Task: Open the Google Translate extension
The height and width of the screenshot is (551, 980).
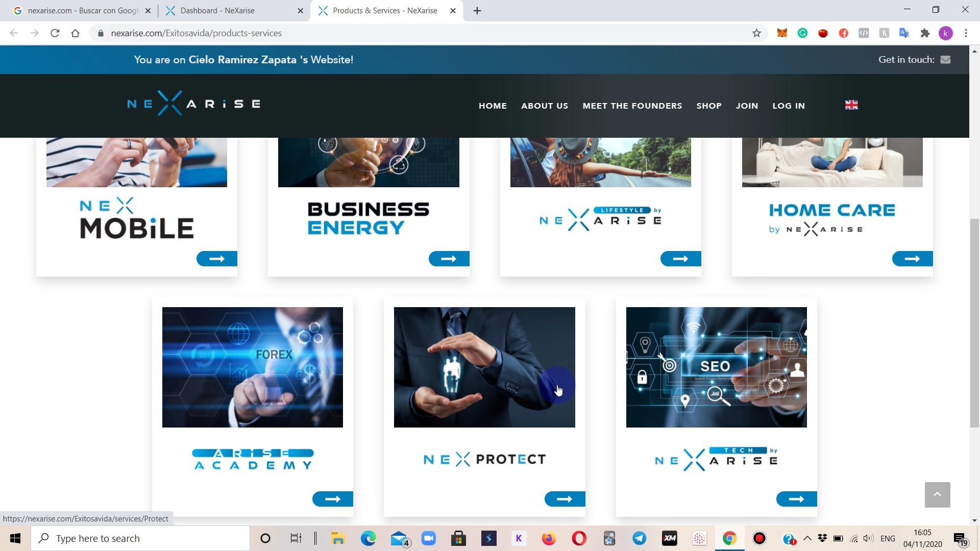Action: 904,33
